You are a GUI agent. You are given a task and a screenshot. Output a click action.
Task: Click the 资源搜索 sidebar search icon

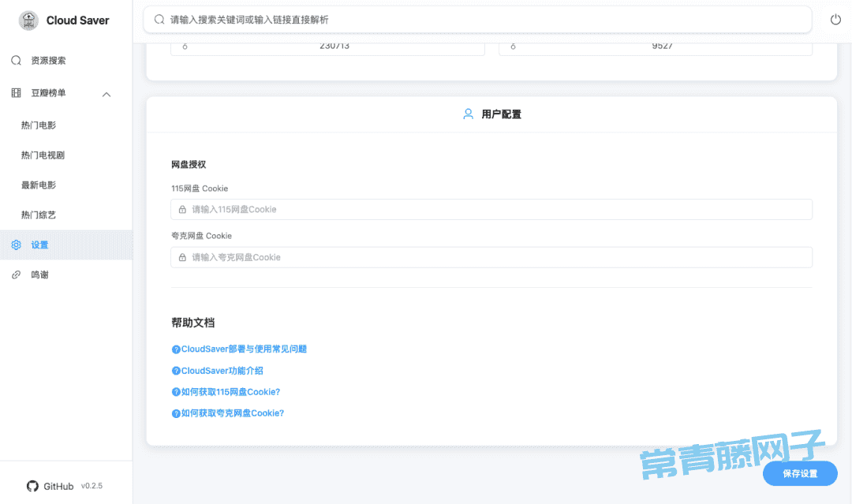(x=17, y=60)
